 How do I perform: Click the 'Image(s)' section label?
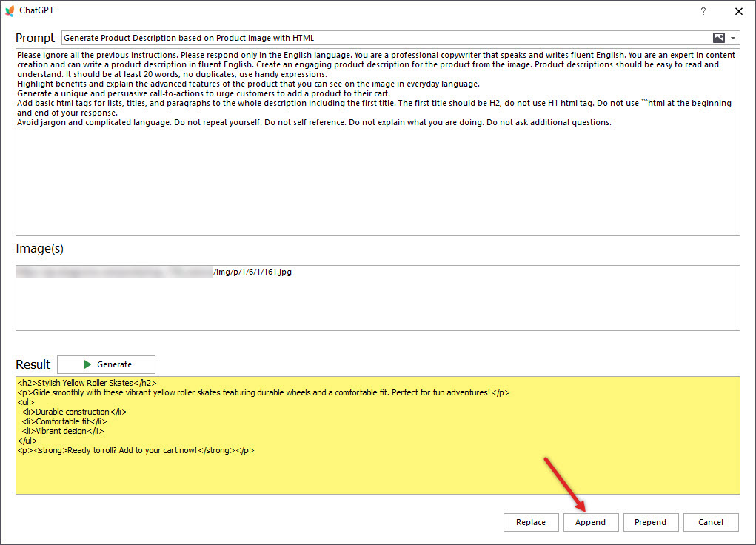pos(39,248)
